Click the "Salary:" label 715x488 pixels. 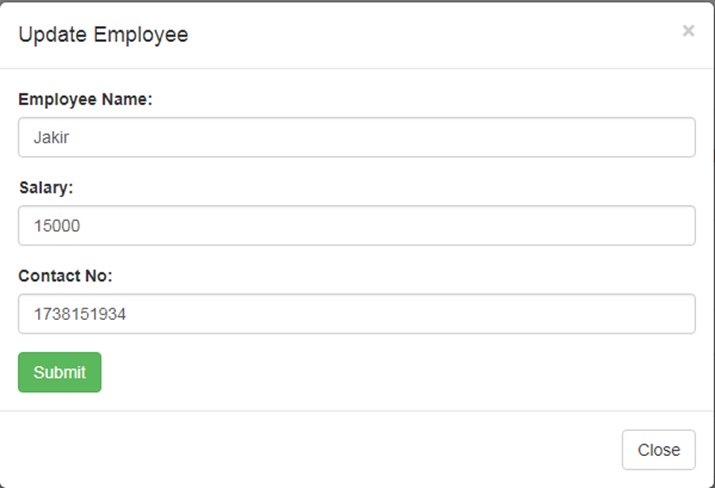(x=46, y=187)
